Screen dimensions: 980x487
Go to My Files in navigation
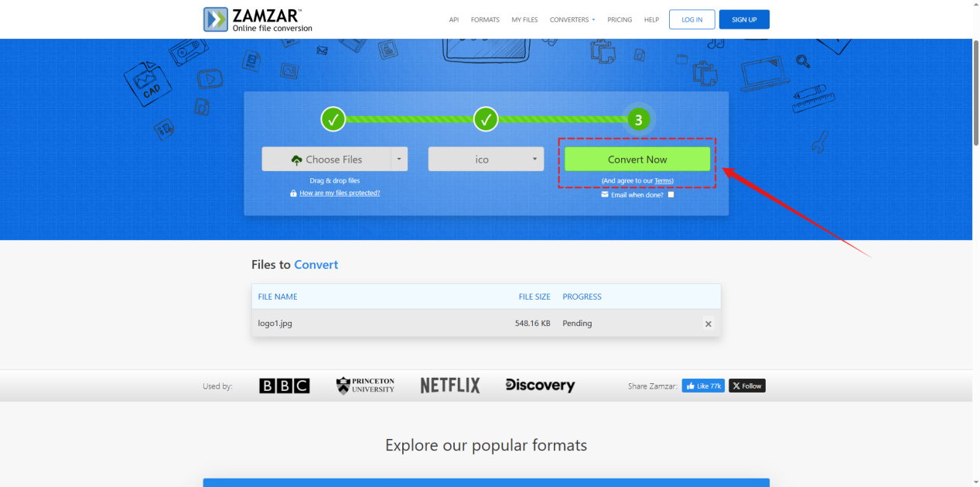(x=524, y=19)
